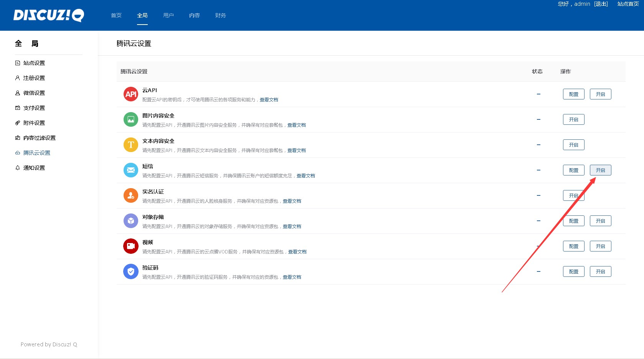Image resolution: width=644 pixels, height=359 pixels.
Task: Open 查看文档 link for 验证码
Action: point(292,277)
